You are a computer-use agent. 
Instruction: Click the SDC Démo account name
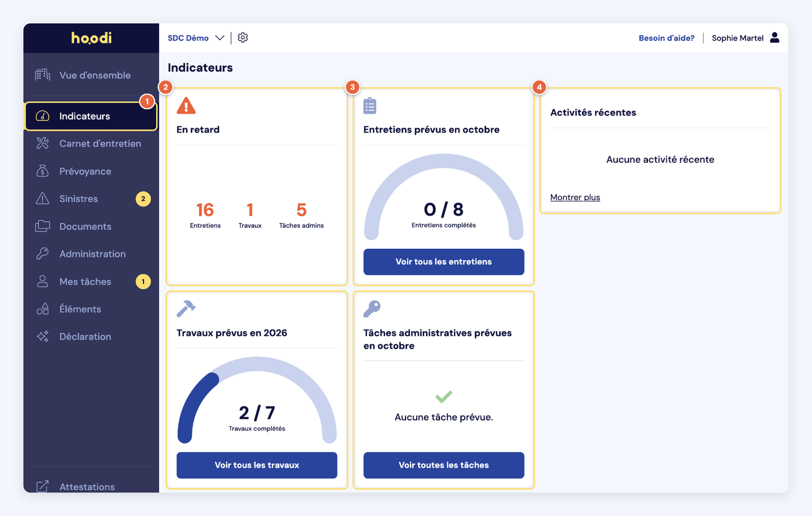tap(188, 38)
